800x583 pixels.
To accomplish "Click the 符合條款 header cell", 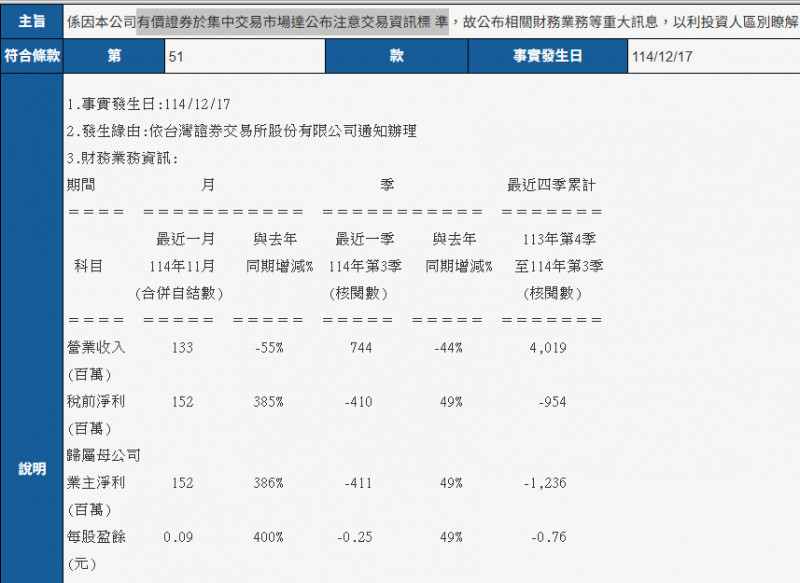I will (x=30, y=57).
